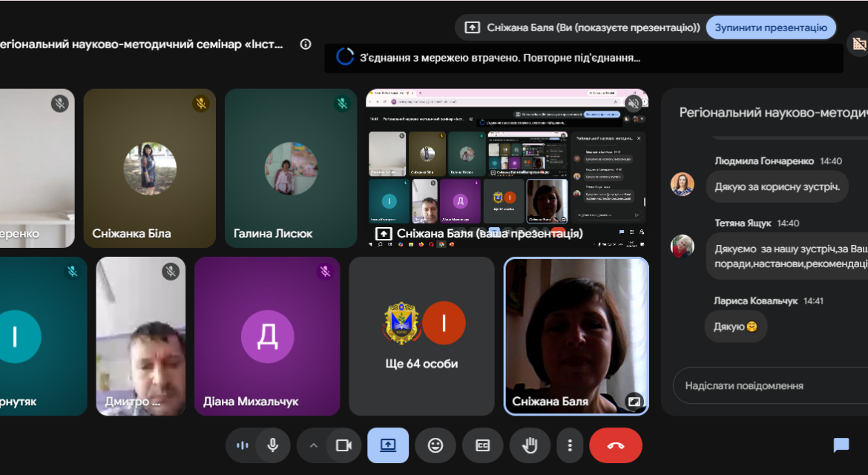Open the shared presentation tile
868x475 pixels.
click(x=507, y=168)
